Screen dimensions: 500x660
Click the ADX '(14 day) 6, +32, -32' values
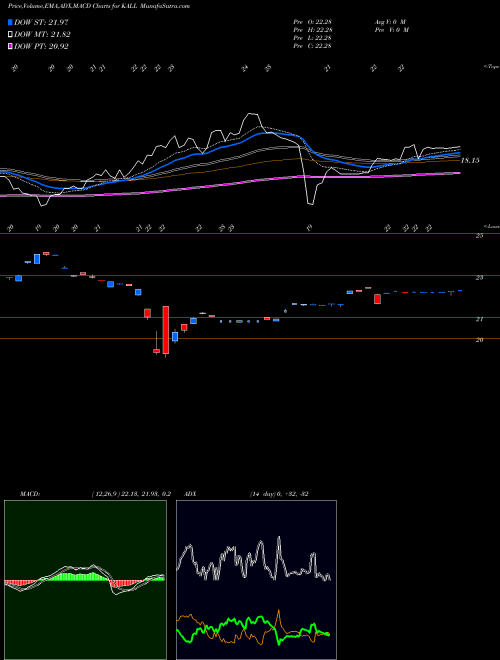pos(279,494)
